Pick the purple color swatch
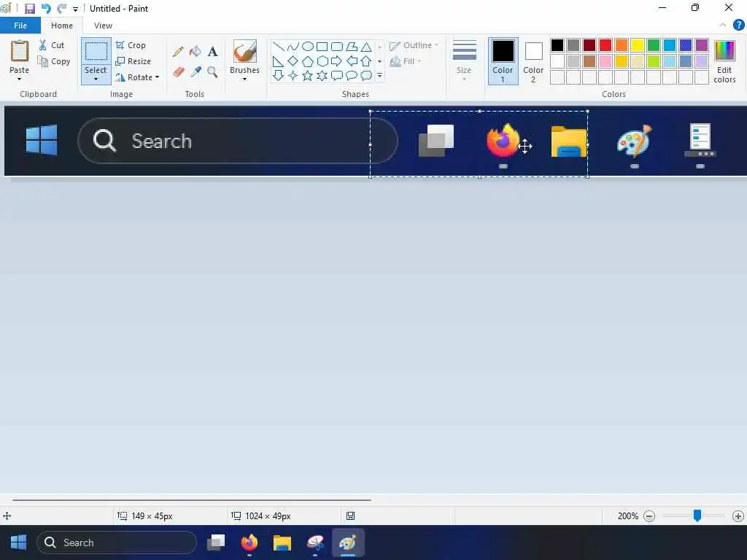This screenshot has width=747, height=560. pyautogui.click(x=702, y=45)
